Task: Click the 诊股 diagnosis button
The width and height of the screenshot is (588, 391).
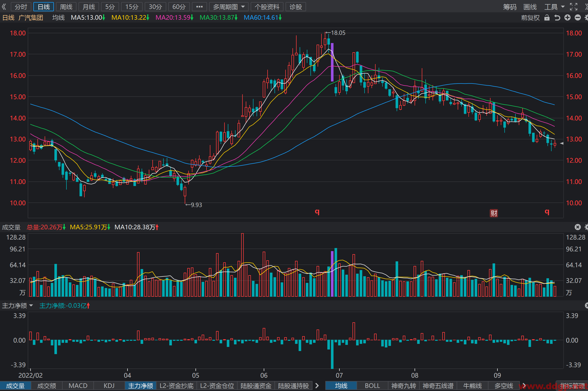Action: pos(296,7)
